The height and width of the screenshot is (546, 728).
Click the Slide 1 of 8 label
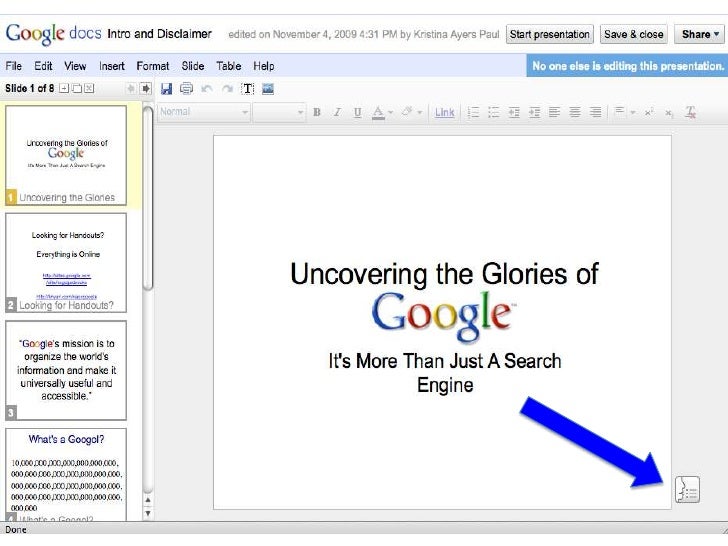[x=29, y=88]
